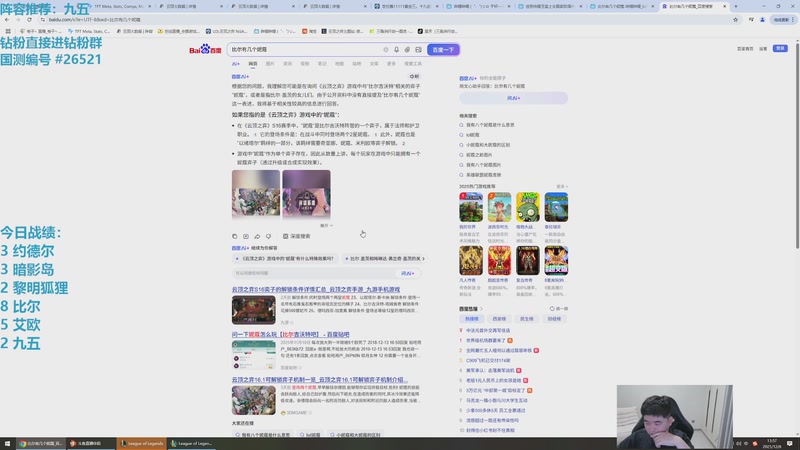
Task: Open the thumbnail of the Tieba result
Action: [x=254, y=355]
